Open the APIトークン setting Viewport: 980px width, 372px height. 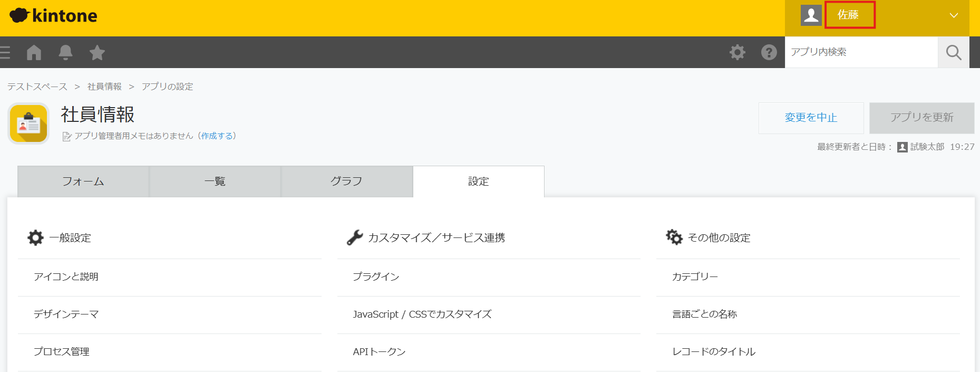click(x=379, y=352)
